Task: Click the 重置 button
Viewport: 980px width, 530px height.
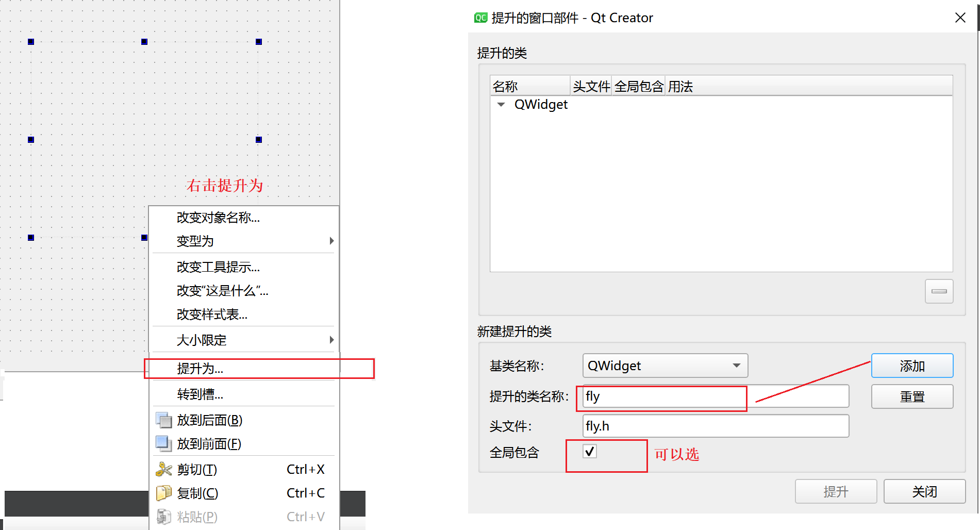Action: 912,396
